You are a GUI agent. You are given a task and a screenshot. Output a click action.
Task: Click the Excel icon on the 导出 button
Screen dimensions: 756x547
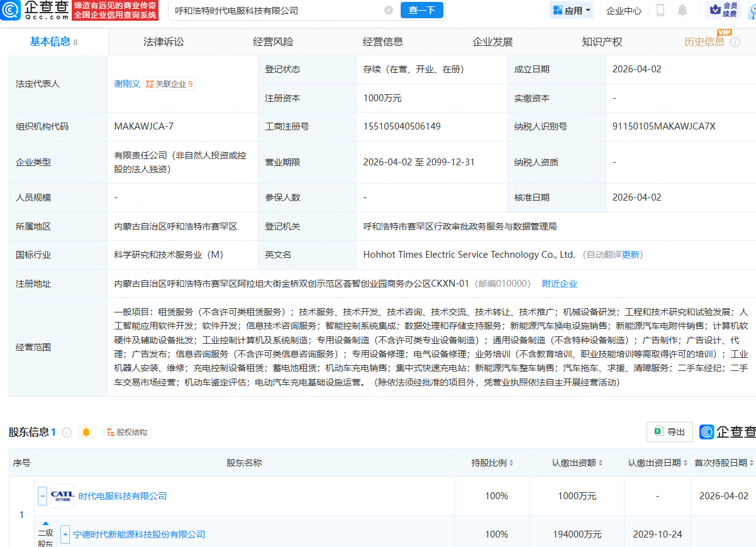(x=659, y=431)
